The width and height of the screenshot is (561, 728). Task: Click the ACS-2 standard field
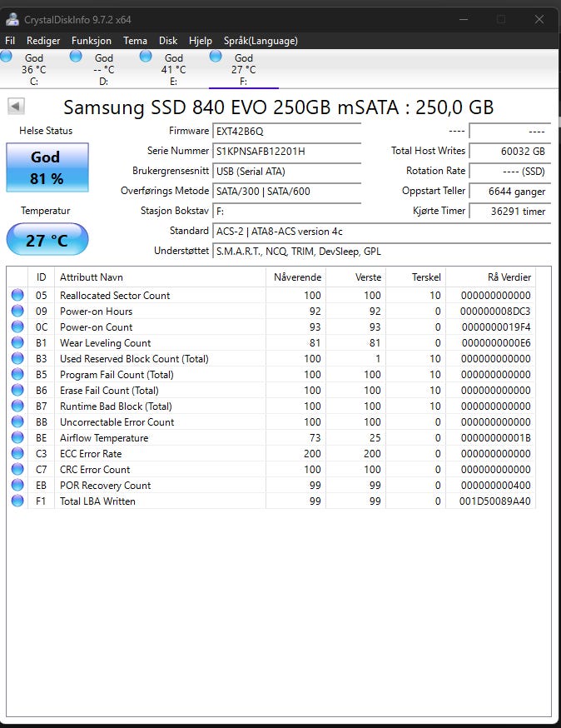pos(381,231)
